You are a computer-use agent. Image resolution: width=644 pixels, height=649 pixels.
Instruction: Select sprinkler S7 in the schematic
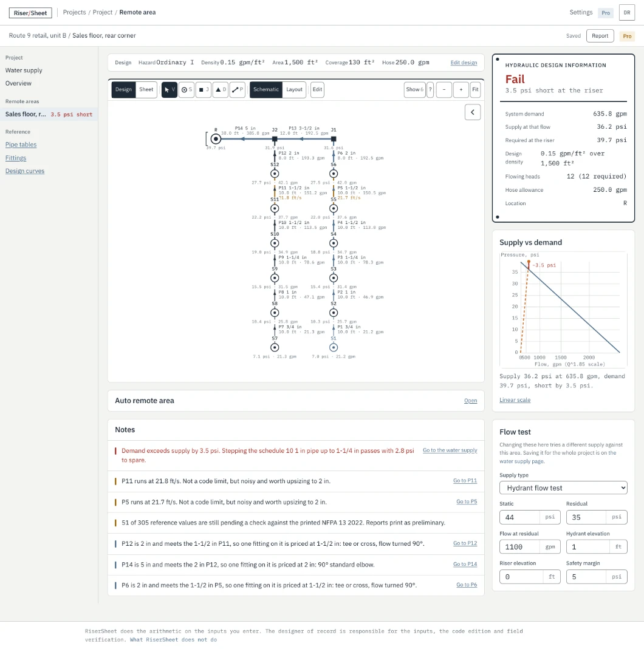(x=275, y=348)
